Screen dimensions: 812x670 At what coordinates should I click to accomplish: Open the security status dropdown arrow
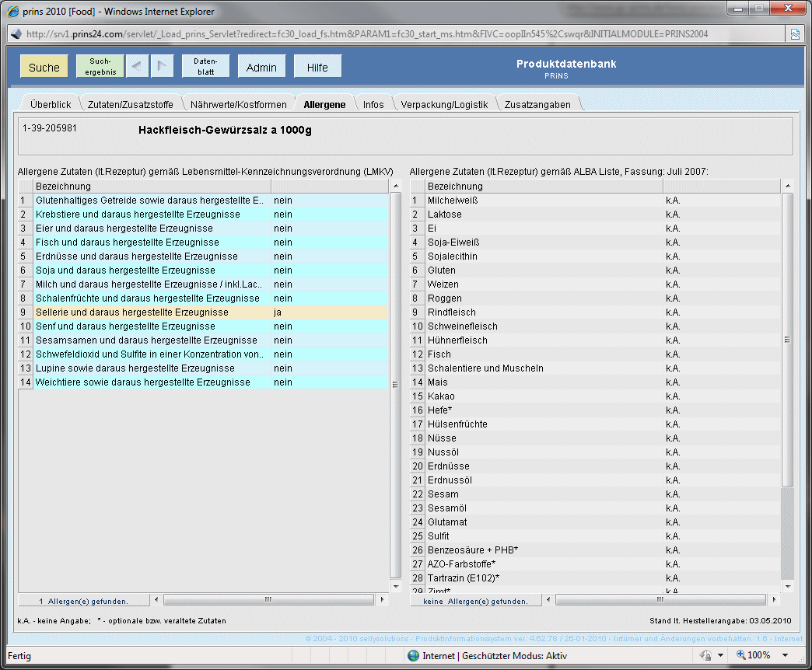click(x=720, y=655)
